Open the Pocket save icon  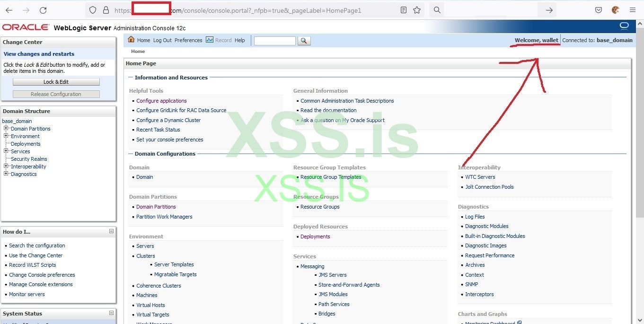(599, 10)
